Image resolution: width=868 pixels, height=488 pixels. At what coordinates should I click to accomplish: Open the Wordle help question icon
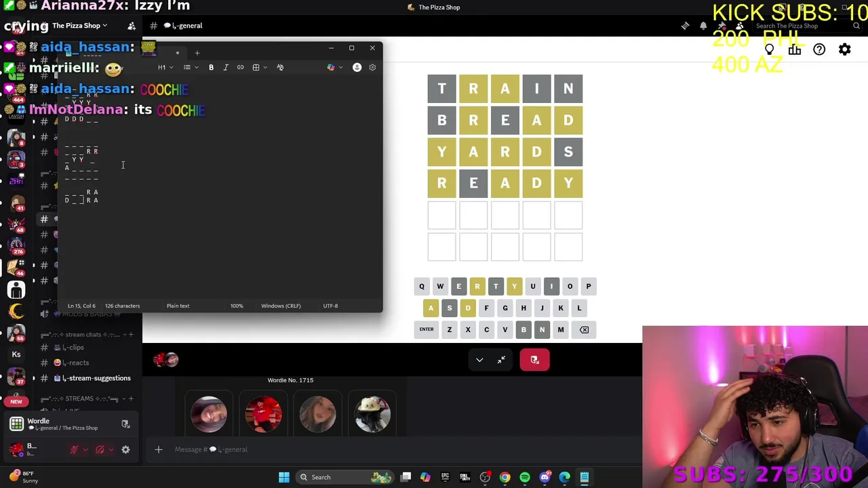pyautogui.click(x=819, y=49)
